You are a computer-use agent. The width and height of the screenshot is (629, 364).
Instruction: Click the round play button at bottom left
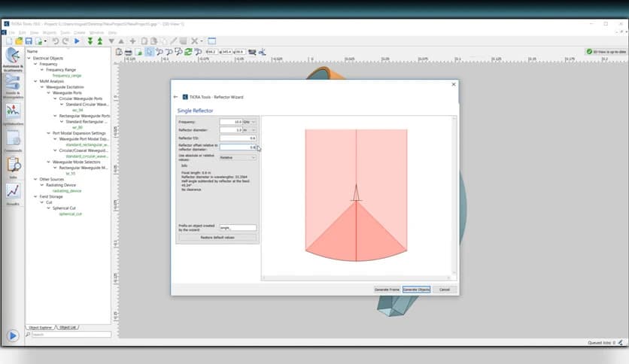13,335
